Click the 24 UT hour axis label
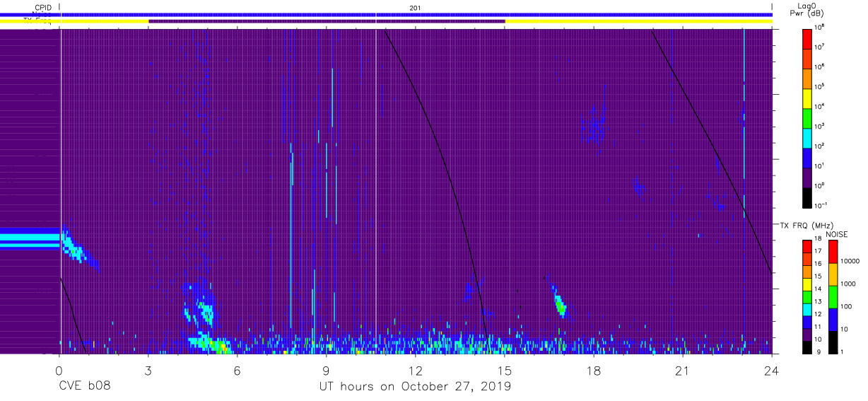 (772, 370)
